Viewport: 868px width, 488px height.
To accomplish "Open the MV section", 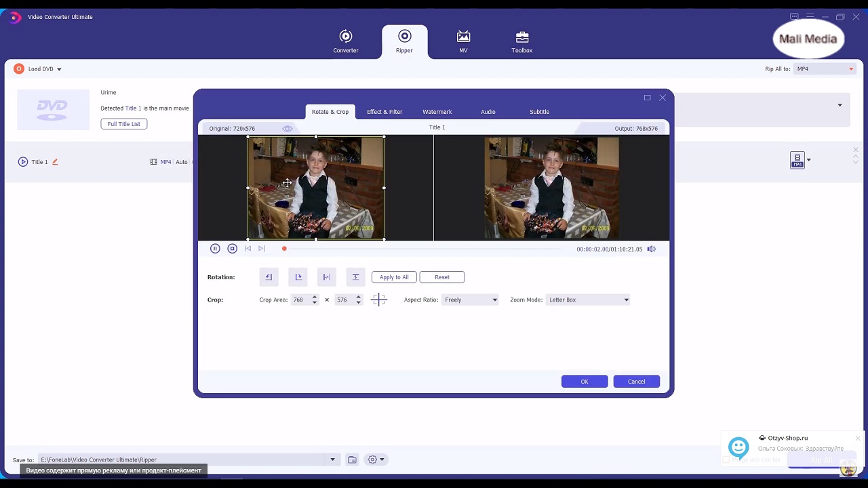I will (463, 42).
